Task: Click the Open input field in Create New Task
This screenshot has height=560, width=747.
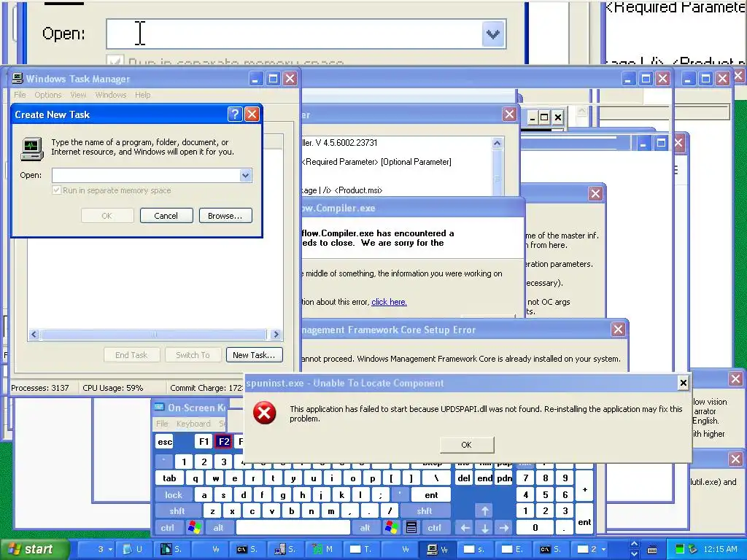Action: tap(146, 175)
